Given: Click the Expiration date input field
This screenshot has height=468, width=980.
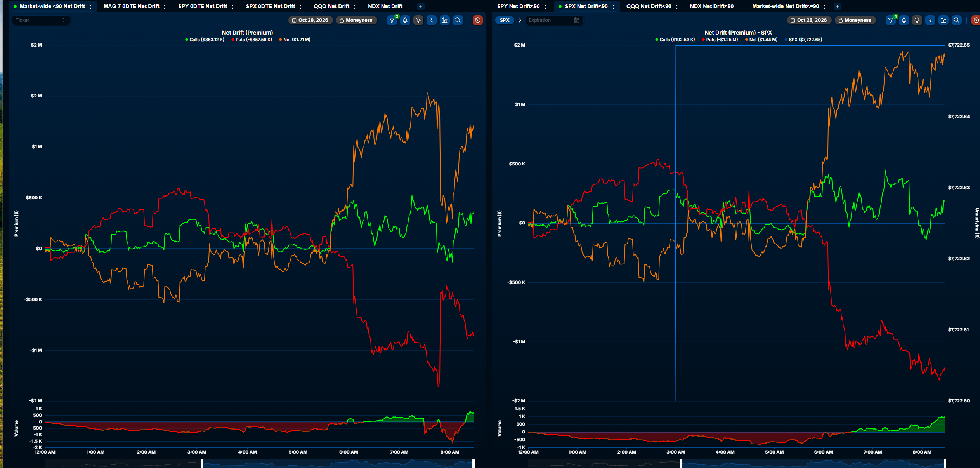Looking at the screenshot, I should coord(554,20).
